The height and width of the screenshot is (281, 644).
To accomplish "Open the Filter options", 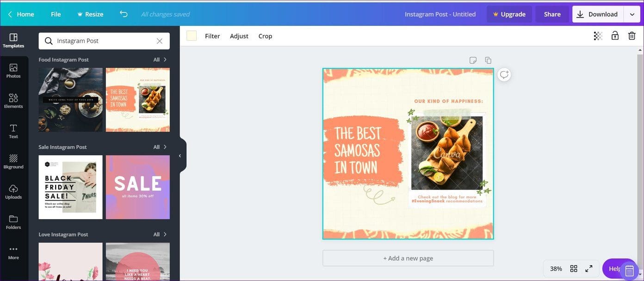I will 212,36.
